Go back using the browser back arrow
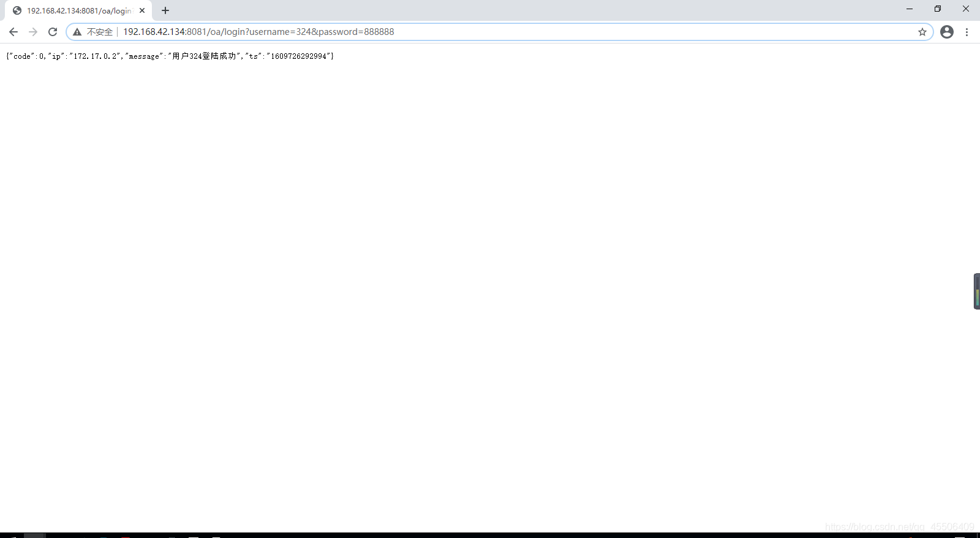Screen dimensions: 980x538 pos(13,32)
